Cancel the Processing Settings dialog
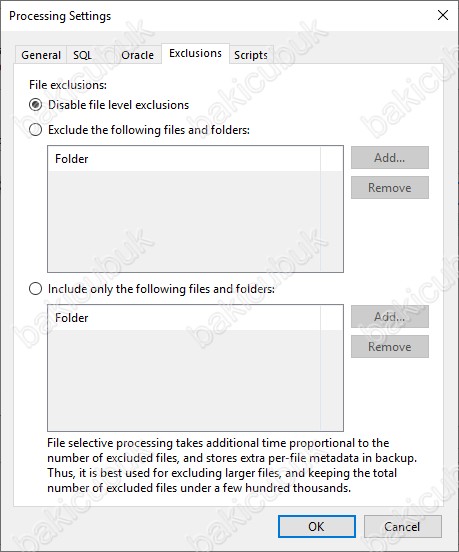The height and width of the screenshot is (552, 459). (x=402, y=527)
